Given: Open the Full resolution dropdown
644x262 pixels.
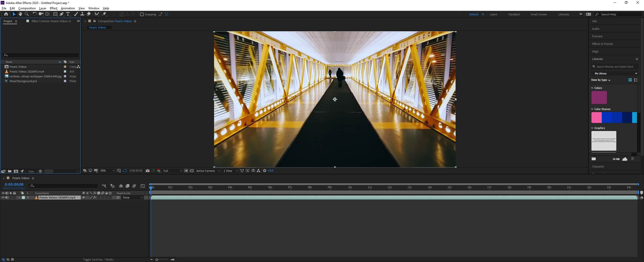Looking at the screenshot, I should tap(173, 171).
